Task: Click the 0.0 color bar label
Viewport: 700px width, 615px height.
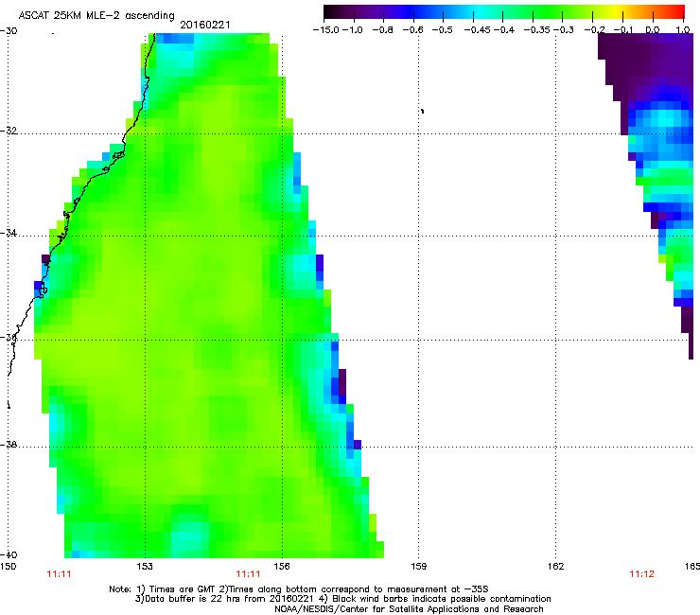Action: tap(653, 30)
